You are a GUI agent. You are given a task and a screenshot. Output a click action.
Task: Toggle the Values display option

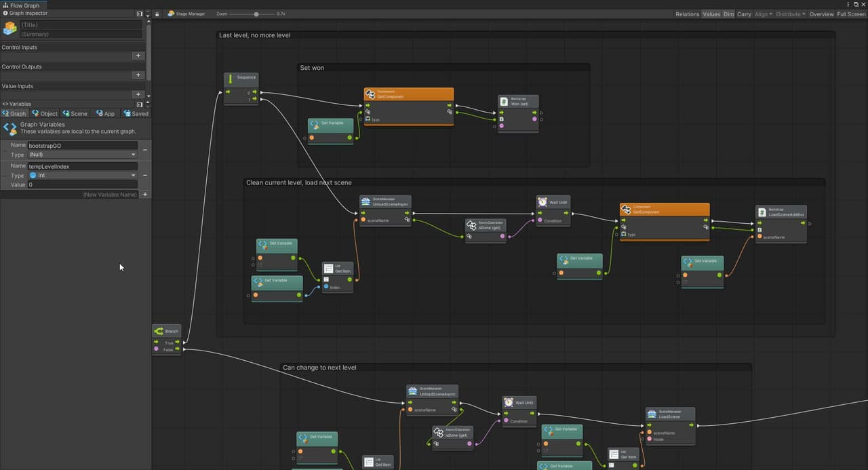[x=711, y=14]
